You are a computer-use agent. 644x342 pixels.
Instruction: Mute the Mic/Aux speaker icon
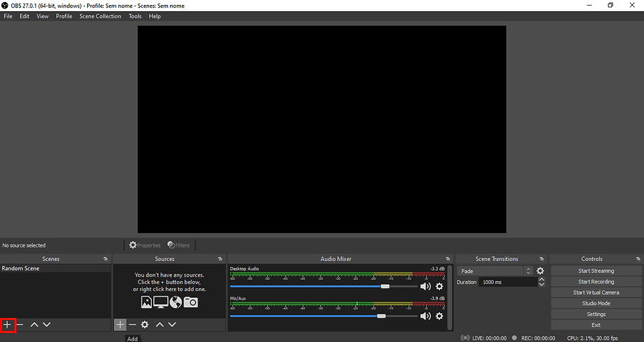(x=425, y=316)
